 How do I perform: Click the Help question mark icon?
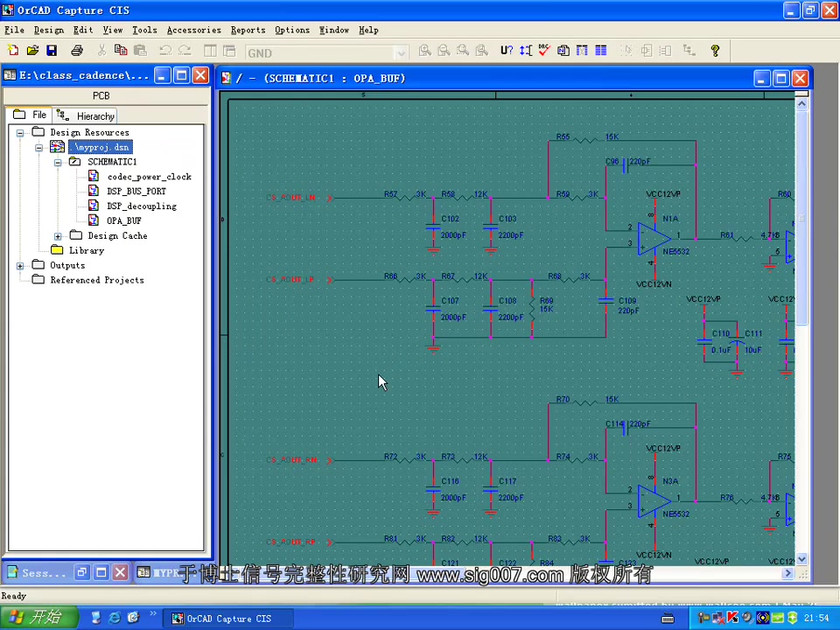[715, 51]
